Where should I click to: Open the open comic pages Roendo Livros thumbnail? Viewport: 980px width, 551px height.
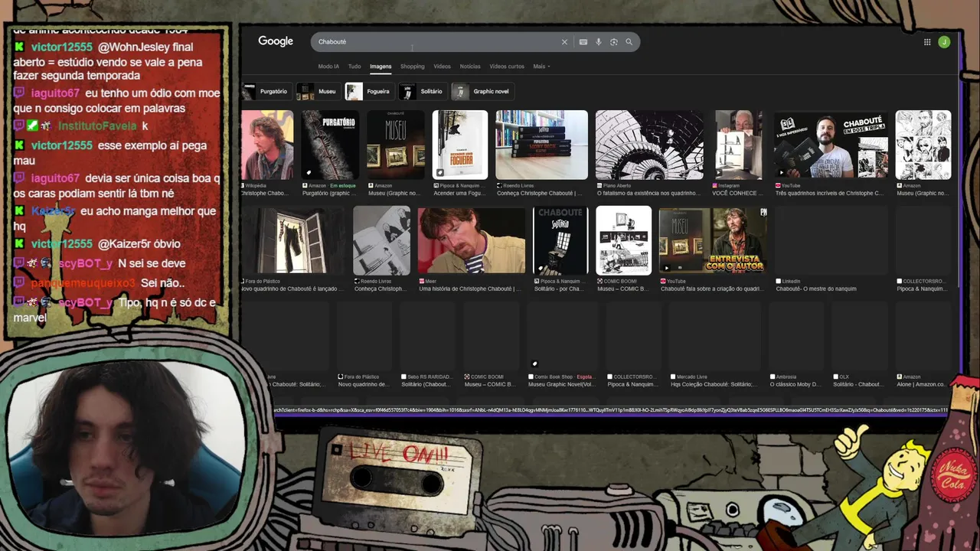point(381,240)
